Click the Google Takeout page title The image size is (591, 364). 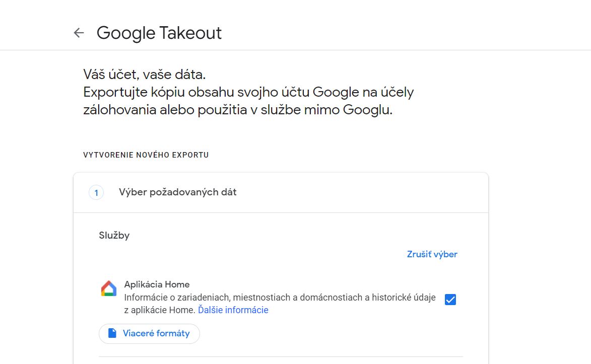[x=159, y=33]
